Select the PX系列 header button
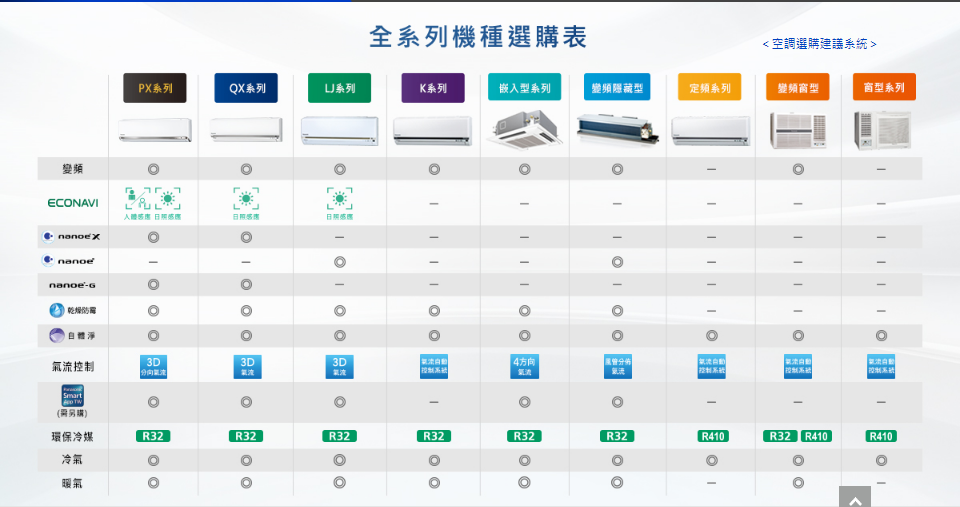This screenshot has height=507, width=960. 155,88
